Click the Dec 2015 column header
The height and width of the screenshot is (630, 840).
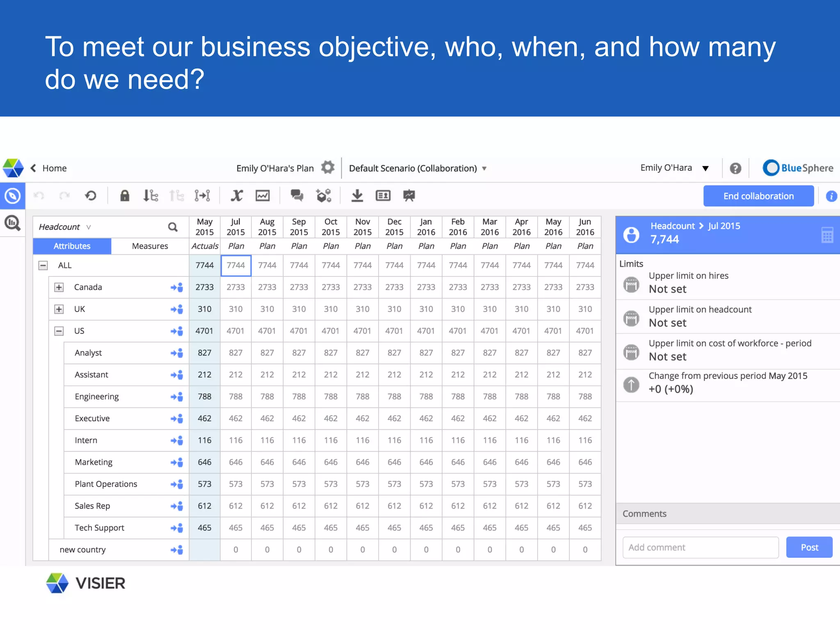tap(394, 227)
